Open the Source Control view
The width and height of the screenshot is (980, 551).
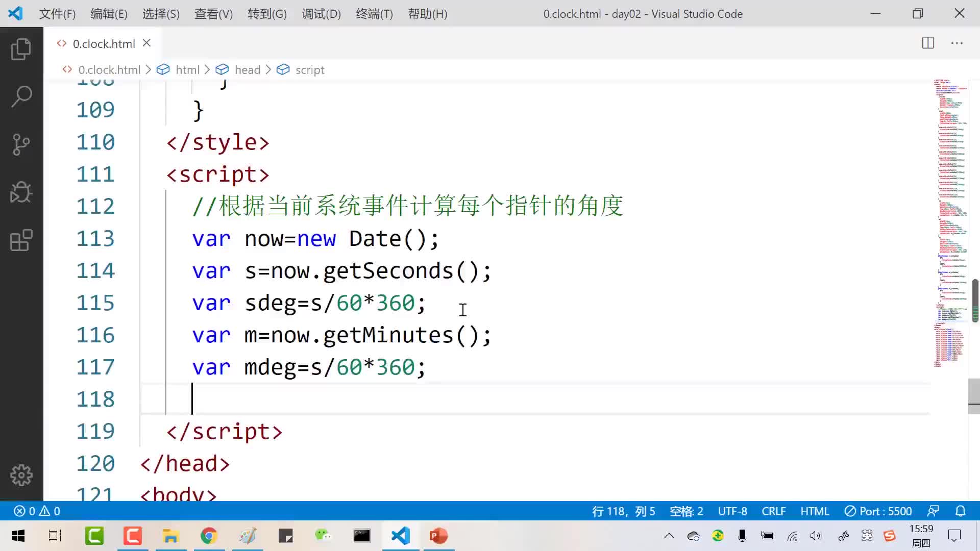pyautogui.click(x=21, y=144)
